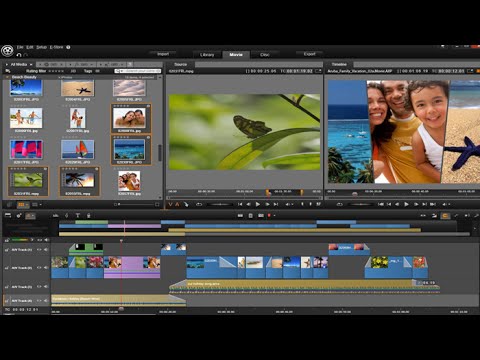
Task: Select the Source preview tab
Action: pyautogui.click(x=180, y=64)
